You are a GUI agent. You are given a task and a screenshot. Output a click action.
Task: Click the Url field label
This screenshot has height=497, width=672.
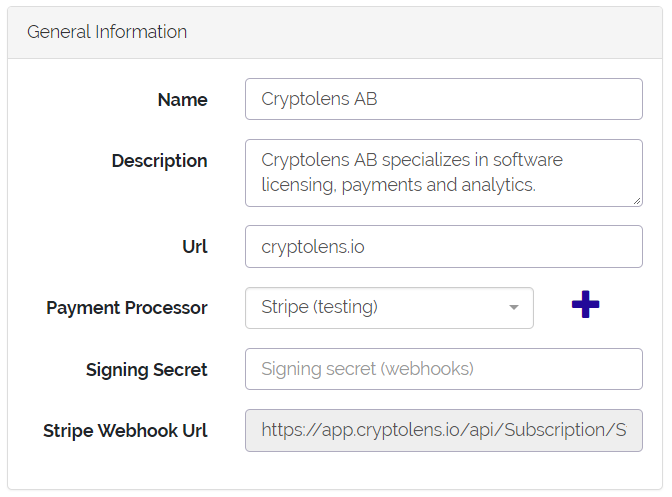point(195,247)
